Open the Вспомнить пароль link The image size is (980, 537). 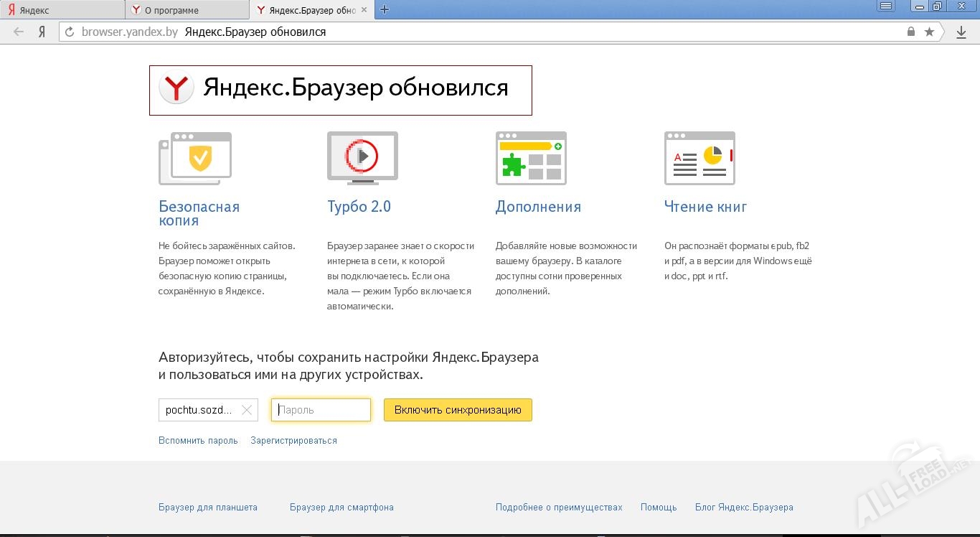pyautogui.click(x=198, y=440)
